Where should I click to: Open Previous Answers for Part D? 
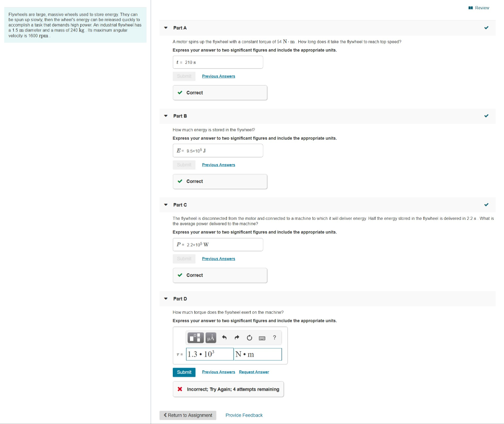[218, 372]
